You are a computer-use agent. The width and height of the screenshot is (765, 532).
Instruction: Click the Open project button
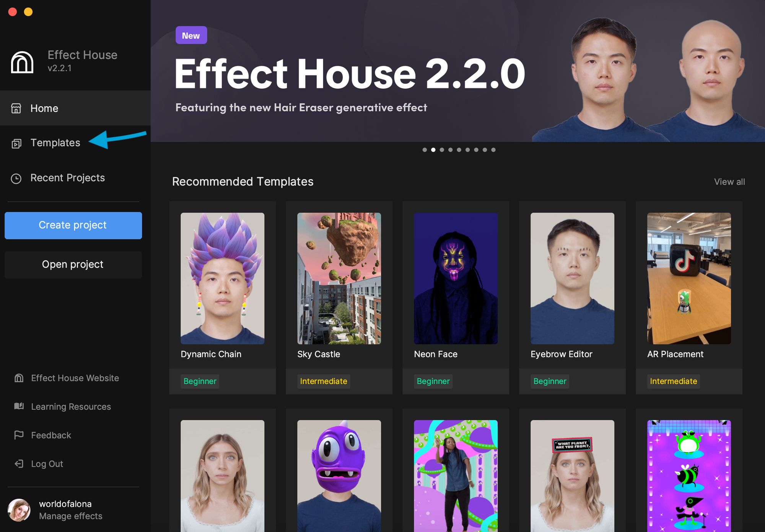click(73, 264)
